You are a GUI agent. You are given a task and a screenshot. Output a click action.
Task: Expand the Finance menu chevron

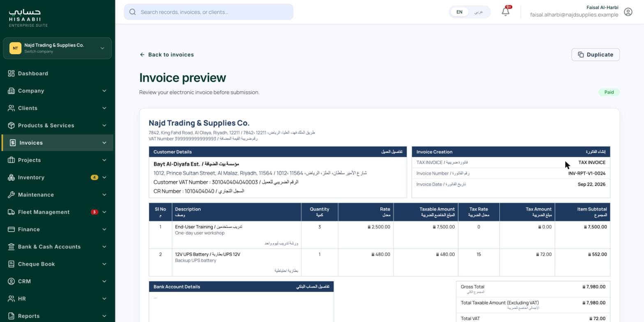pos(104,229)
